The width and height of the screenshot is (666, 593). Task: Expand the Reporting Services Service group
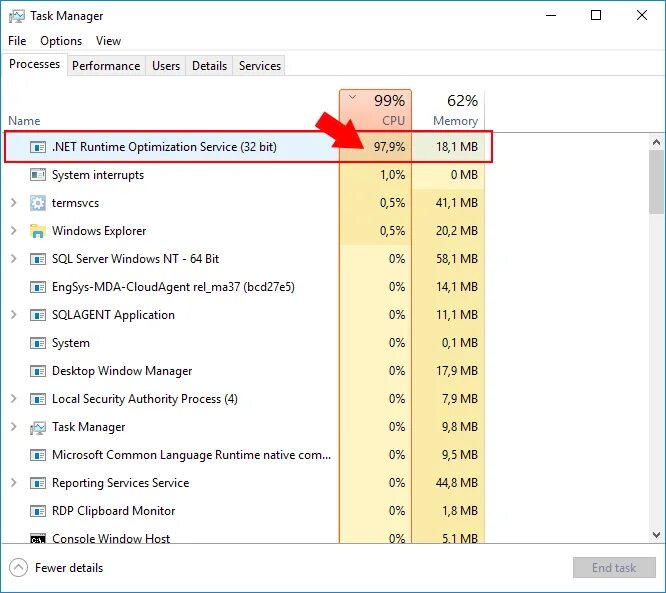(x=14, y=483)
